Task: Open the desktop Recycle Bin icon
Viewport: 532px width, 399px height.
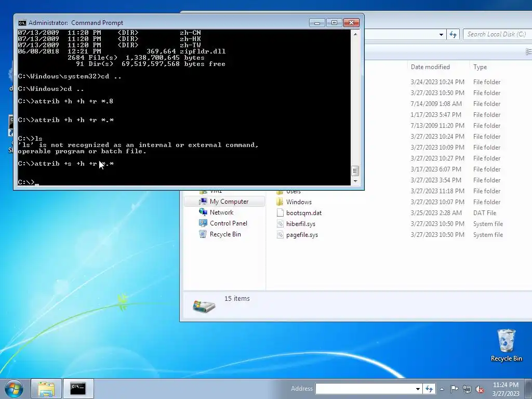Action: click(x=506, y=341)
